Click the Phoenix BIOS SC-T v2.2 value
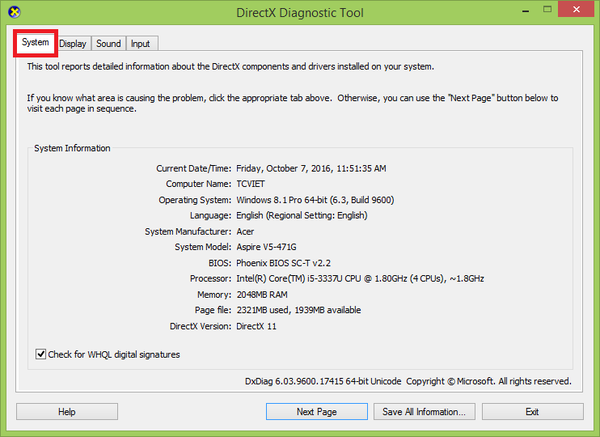This screenshot has height=437, width=600. (284, 263)
